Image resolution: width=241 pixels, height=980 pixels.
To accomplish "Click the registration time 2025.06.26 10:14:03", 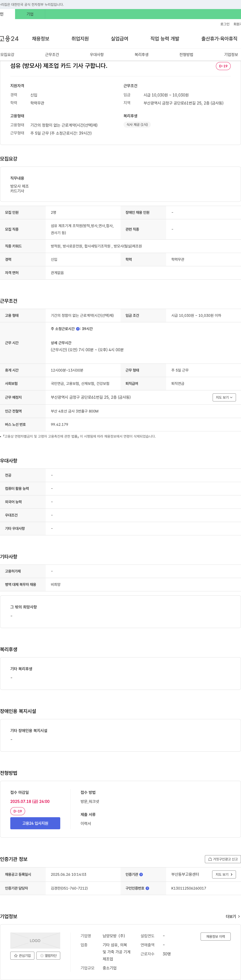I will coord(69,874).
